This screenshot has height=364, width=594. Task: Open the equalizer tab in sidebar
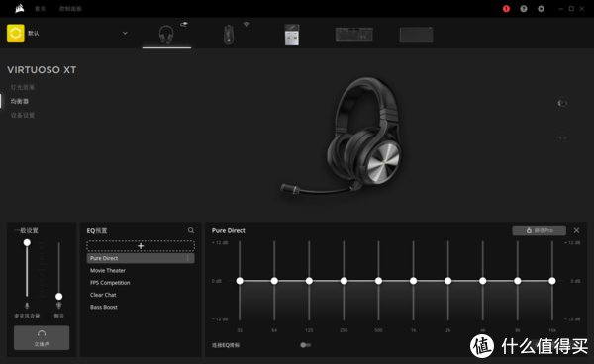20,102
